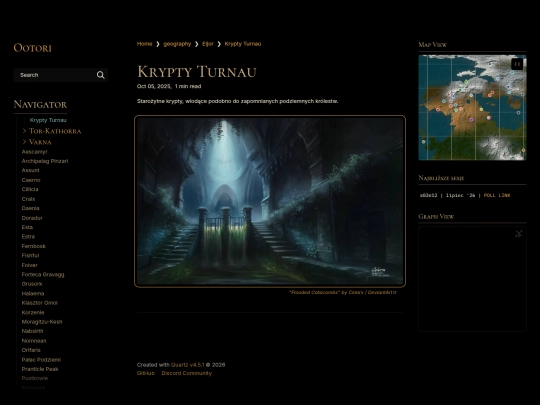Follow the POLL LINK session link
This screenshot has height=405, width=540.
point(497,195)
